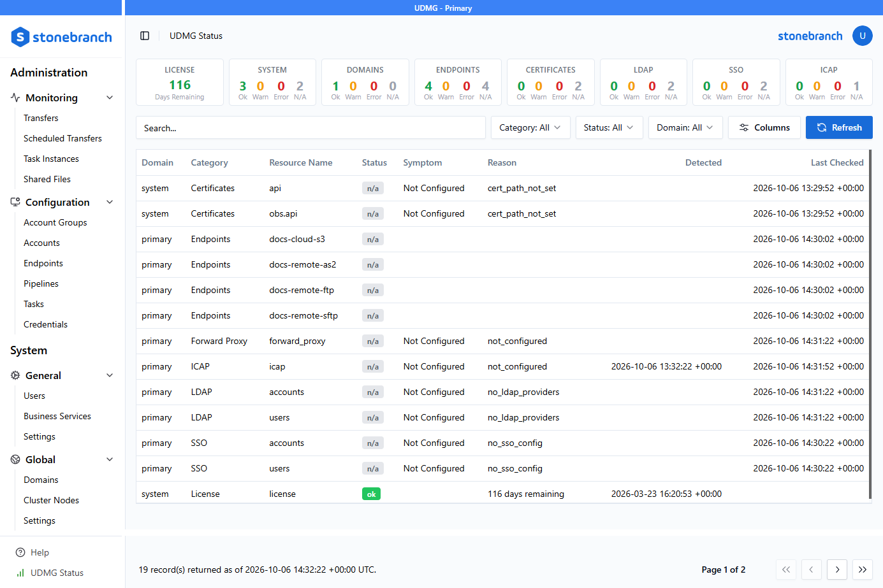Open Users page

(x=34, y=396)
